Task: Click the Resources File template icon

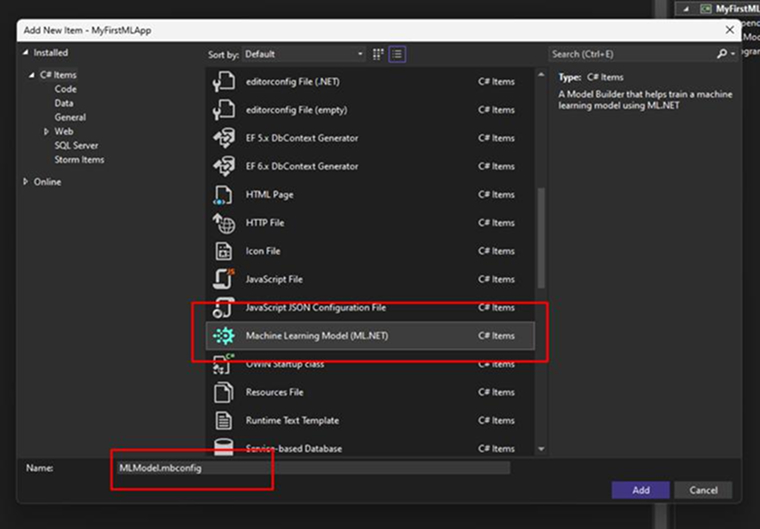Action: pos(224,393)
